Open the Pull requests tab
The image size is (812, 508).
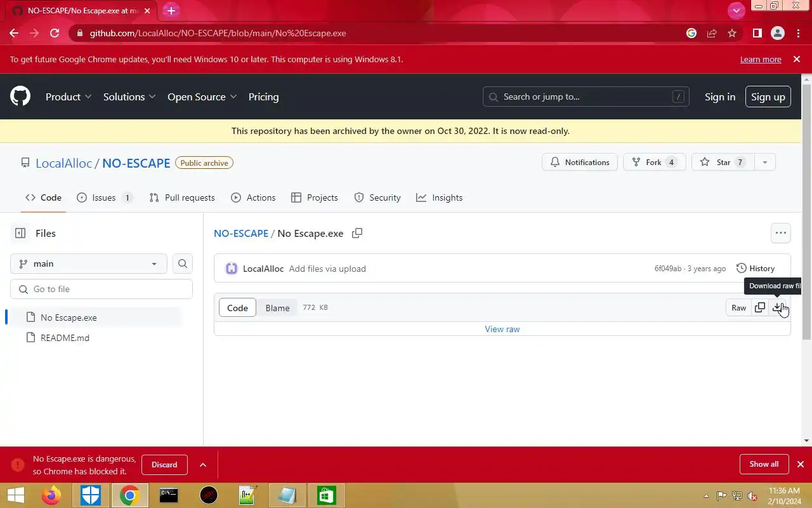coord(182,197)
